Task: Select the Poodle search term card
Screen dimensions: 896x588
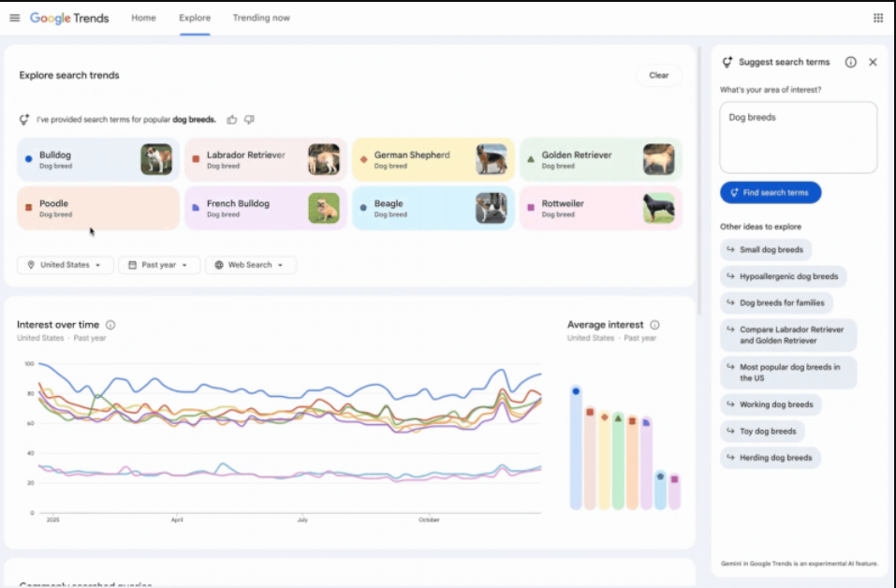Action: click(x=98, y=208)
